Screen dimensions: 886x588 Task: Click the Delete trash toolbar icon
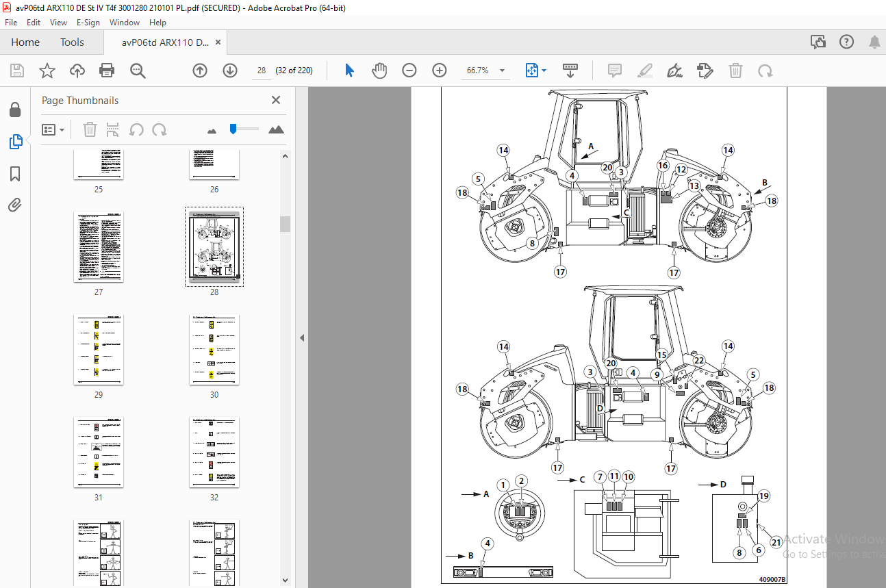[x=735, y=71]
